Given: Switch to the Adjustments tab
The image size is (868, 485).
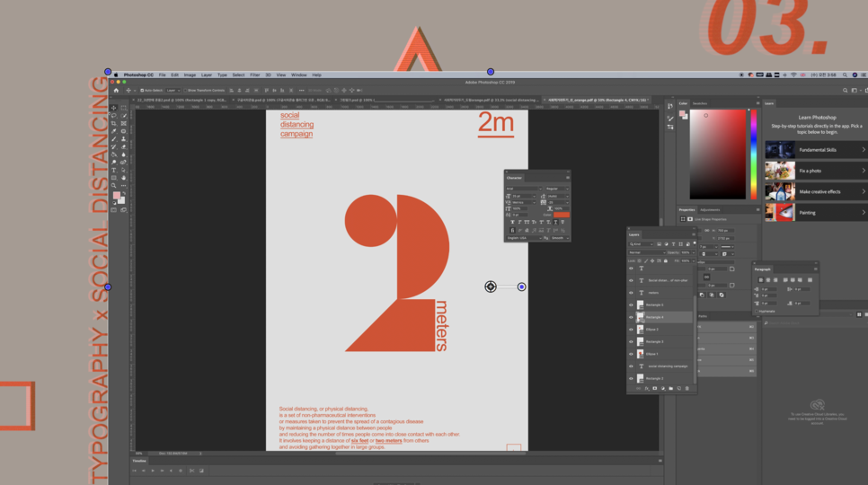Looking at the screenshot, I should coord(710,209).
